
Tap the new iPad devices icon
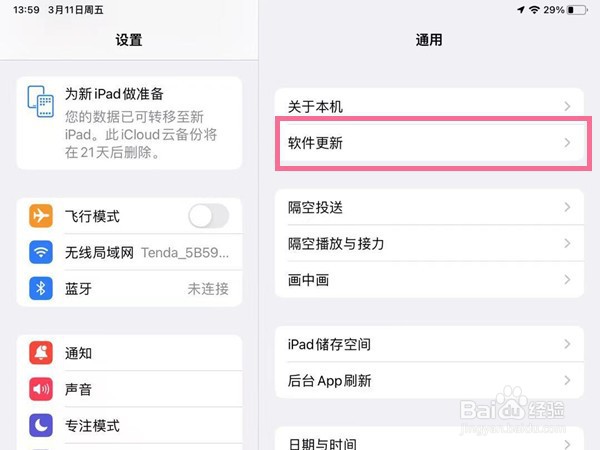(41, 101)
